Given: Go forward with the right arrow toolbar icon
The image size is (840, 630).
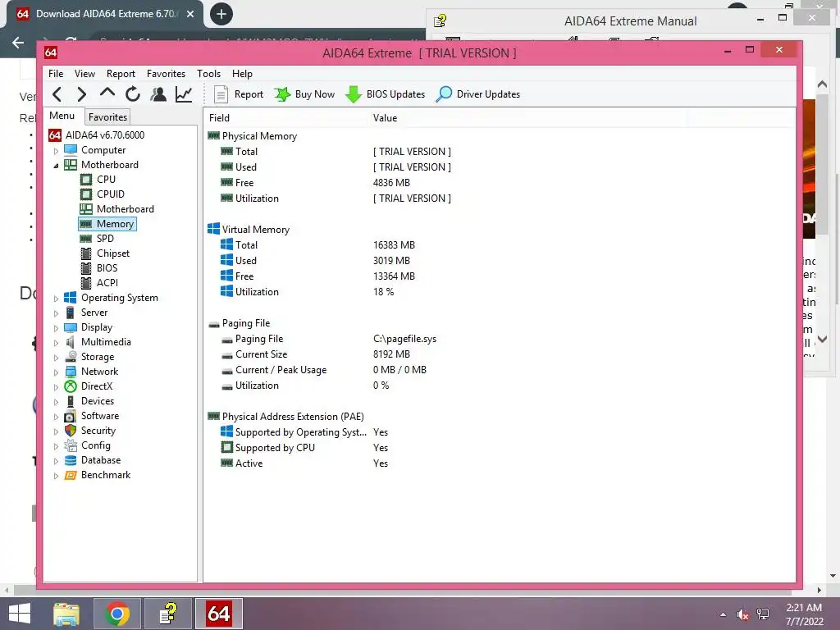Looking at the screenshot, I should [81, 95].
